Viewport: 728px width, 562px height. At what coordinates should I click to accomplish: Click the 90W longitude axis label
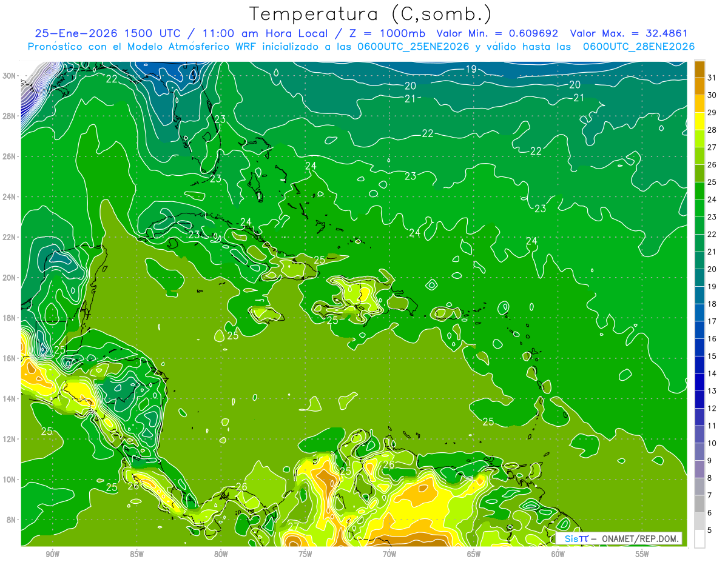tap(53, 554)
